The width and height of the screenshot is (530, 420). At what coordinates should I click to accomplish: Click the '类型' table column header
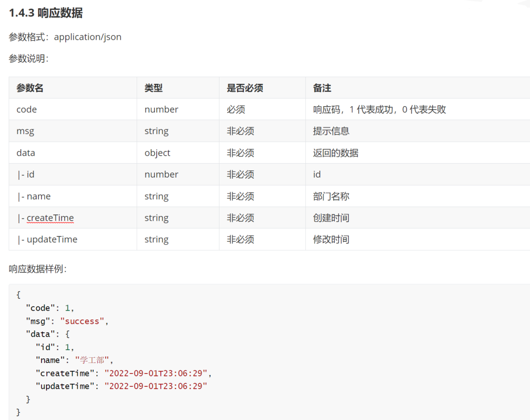point(153,88)
